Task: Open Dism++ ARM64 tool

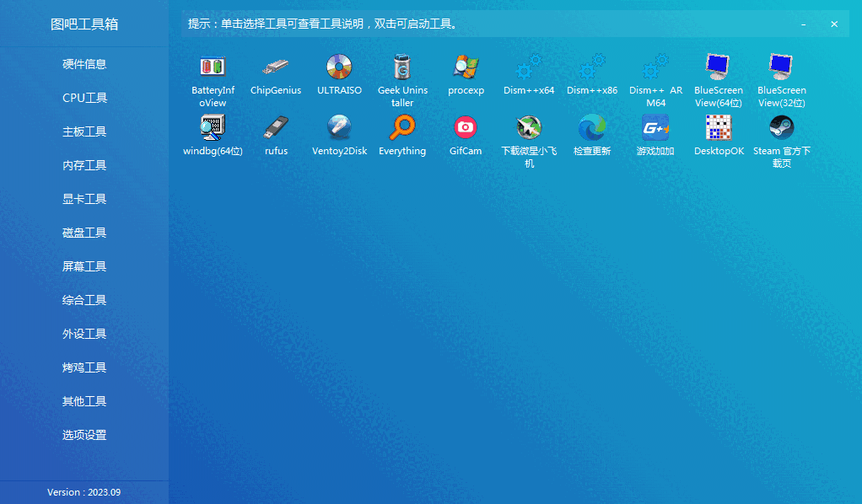Action: (655, 77)
